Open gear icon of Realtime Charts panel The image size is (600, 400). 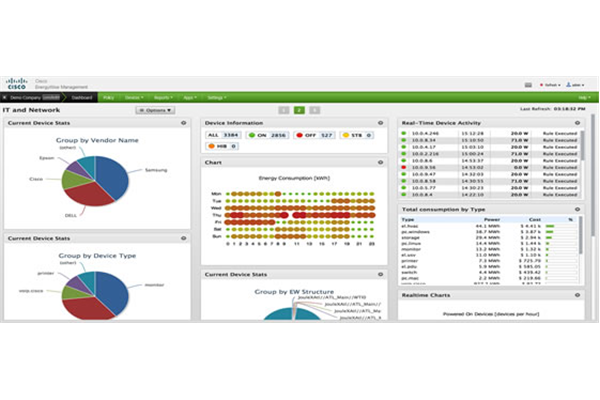pos(577,295)
